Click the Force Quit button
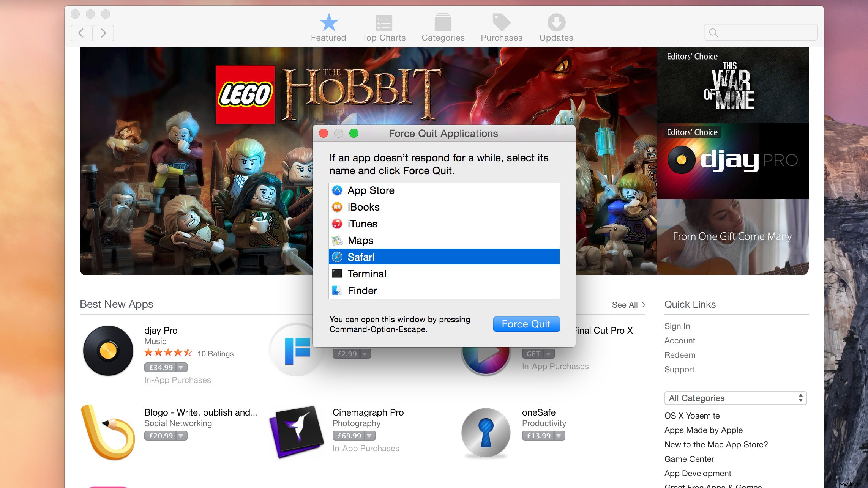Screen dimensions: 868x488 [x=526, y=324]
